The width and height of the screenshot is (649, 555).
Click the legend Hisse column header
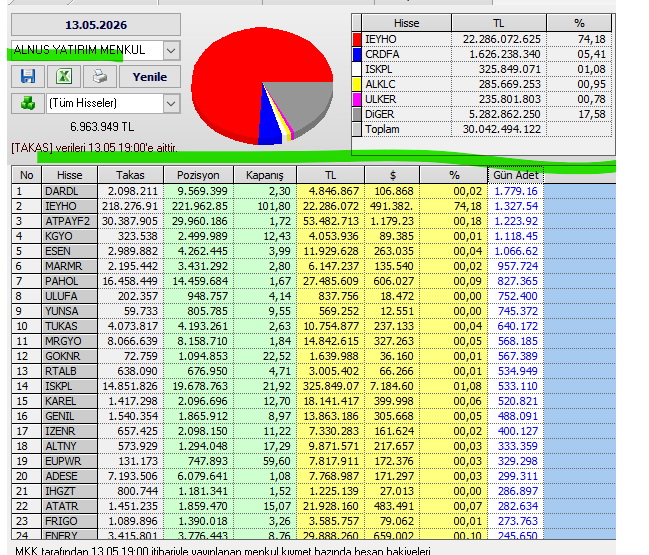coord(406,23)
